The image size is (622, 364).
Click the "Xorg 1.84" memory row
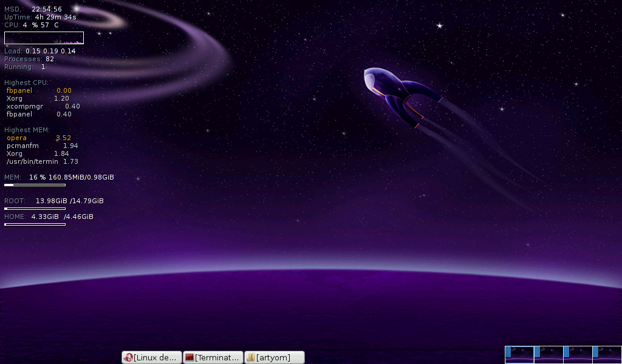38,153
